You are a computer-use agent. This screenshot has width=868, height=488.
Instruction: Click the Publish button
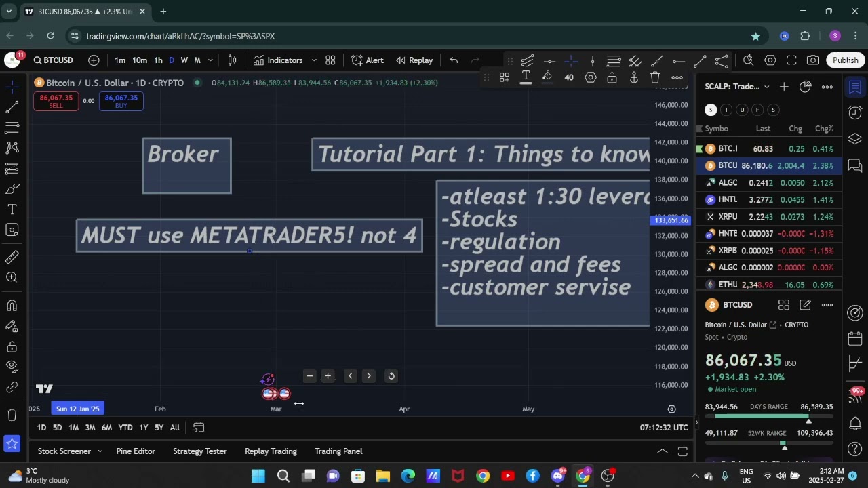click(846, 60)
